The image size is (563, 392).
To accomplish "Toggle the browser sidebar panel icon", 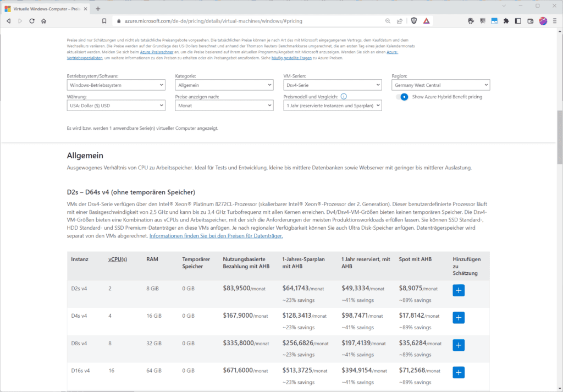I will (x=518, y=21).
